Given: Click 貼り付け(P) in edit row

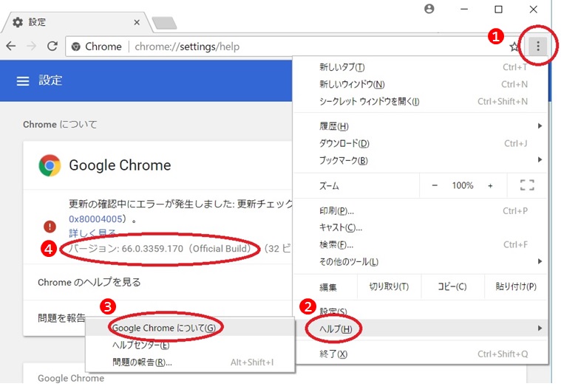Looking at the screenshot, I should (516, 286).
